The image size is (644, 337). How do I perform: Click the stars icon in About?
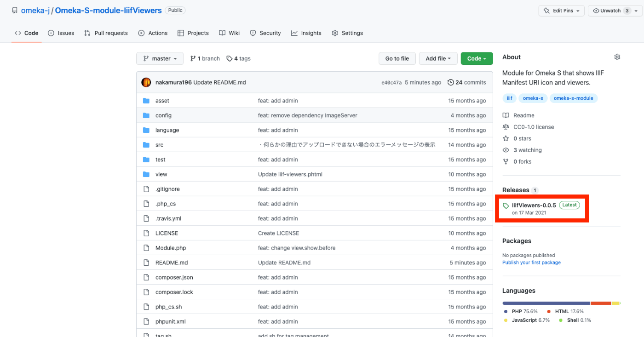[506, 138]
